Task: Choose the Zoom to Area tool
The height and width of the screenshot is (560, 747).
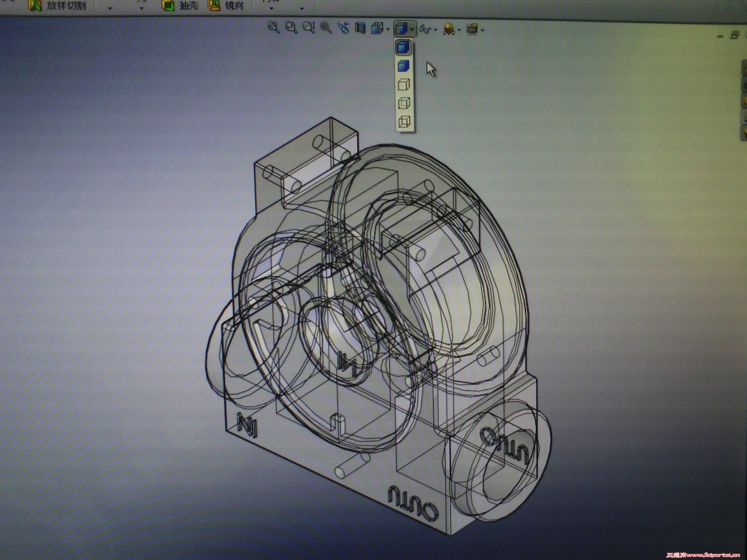Action: pyautogui.click(x=291, y=27)
